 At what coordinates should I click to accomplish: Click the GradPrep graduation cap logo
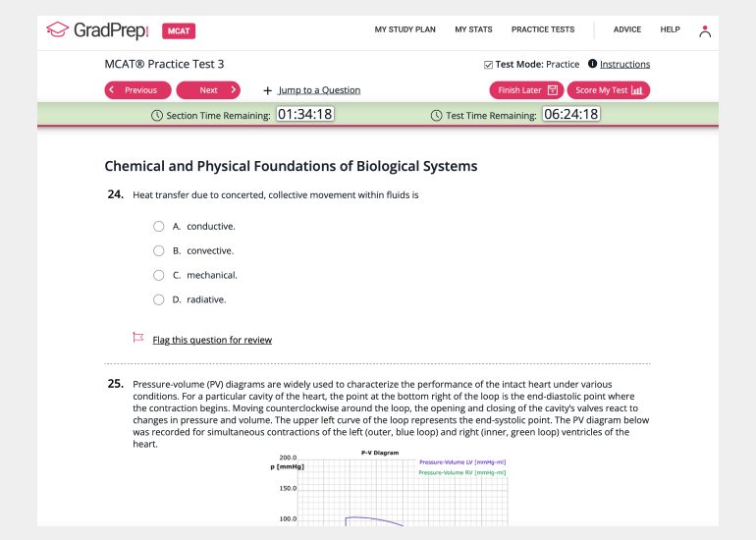pyautogui.click(x=58, y=30)
